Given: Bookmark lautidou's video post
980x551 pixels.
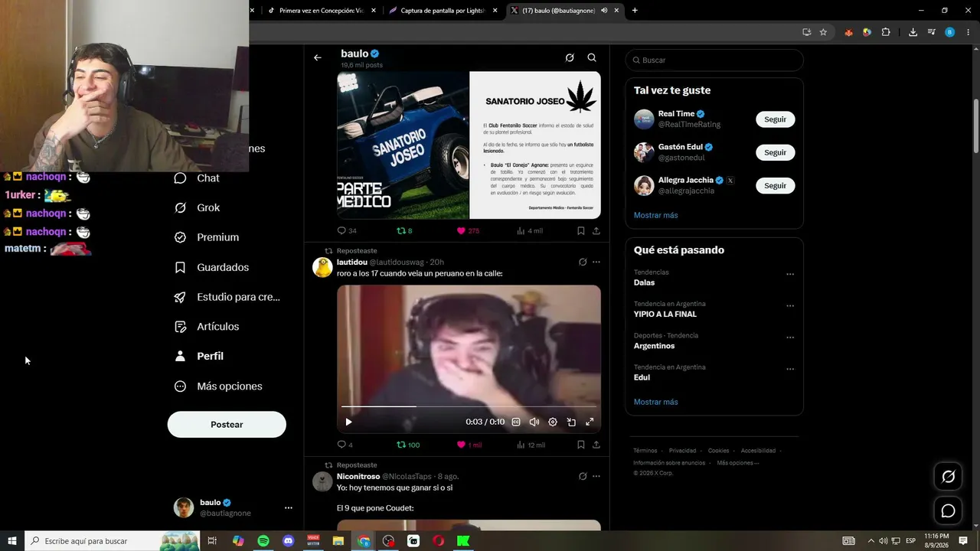Looking at the screenshot, I should coord(581,445).
